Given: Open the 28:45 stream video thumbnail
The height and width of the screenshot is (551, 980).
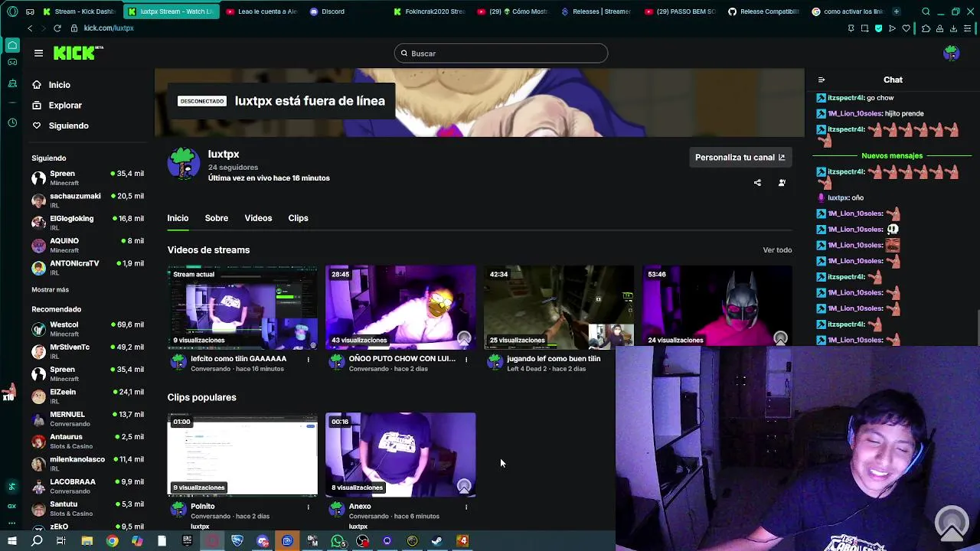Looking at the screenshot, I should pos(400,308).
